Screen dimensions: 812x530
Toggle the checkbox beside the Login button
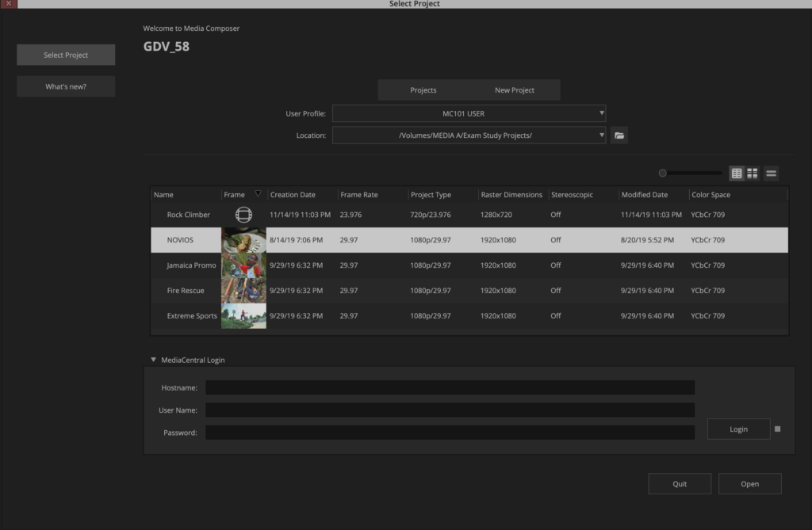tap(778, 429)
